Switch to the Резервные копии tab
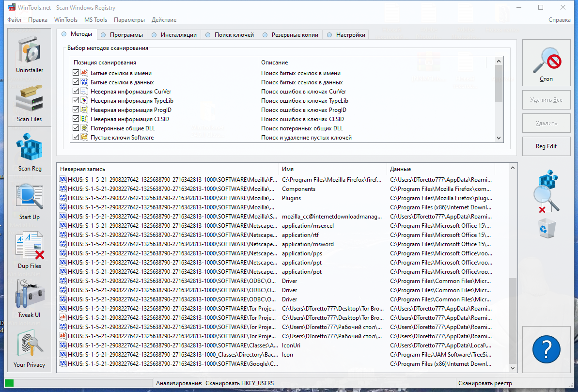The height and width of the screenshot is (392, 578). pos(291,35)
